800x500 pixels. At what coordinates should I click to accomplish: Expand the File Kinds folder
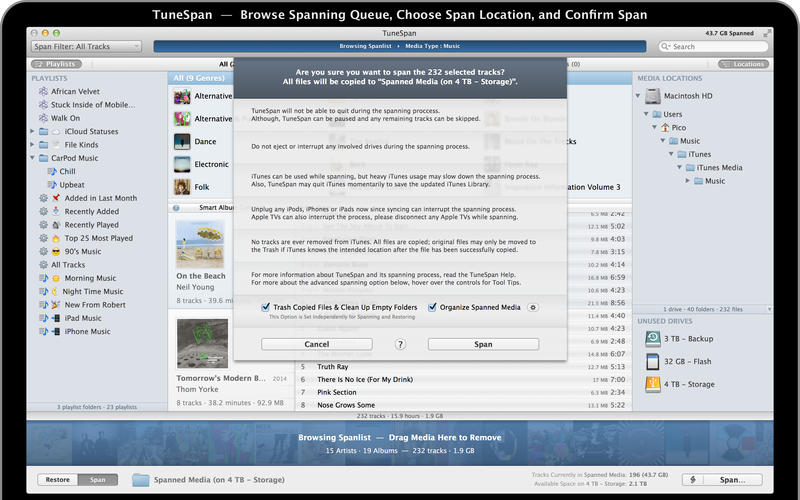(x=32, y=145)
